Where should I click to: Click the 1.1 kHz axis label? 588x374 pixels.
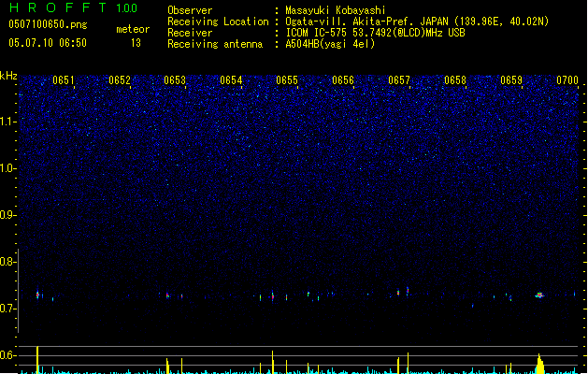(x=8, y=122)
